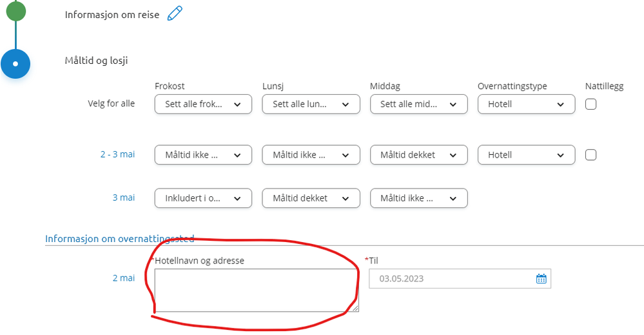Image resolution: width=644 pixels, height=335 pixels.
Task: Click the 3 mai date link
Action: tap(124, 198)
